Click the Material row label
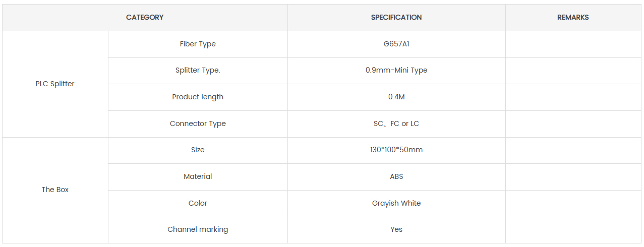The image size is (644, 247). (x=198, y=176)
